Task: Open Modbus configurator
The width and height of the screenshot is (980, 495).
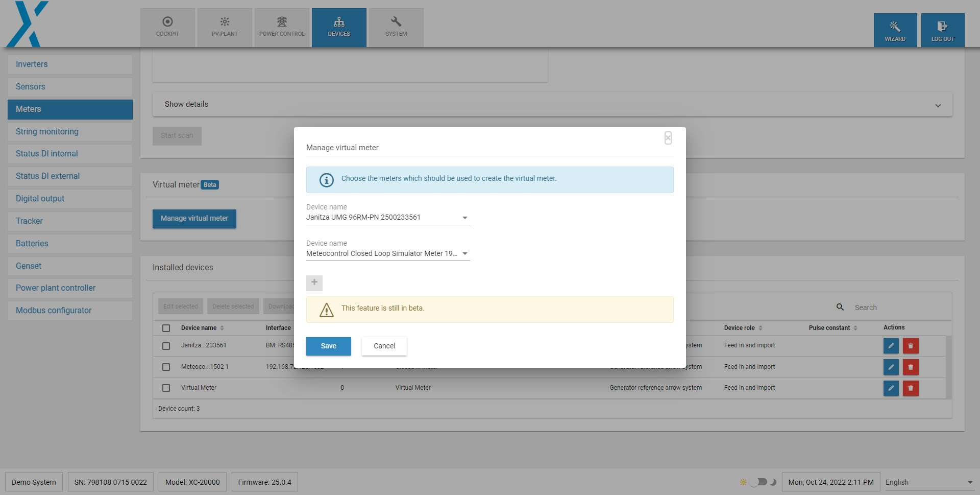Action: click(x=70, y=311)
